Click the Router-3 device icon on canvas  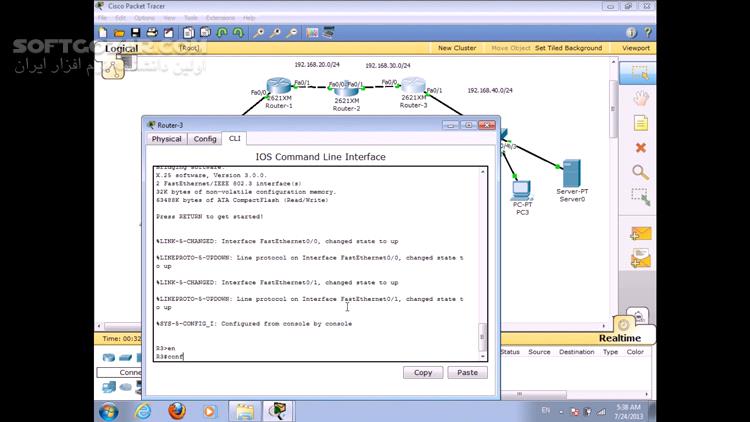[x=413, y=86]
